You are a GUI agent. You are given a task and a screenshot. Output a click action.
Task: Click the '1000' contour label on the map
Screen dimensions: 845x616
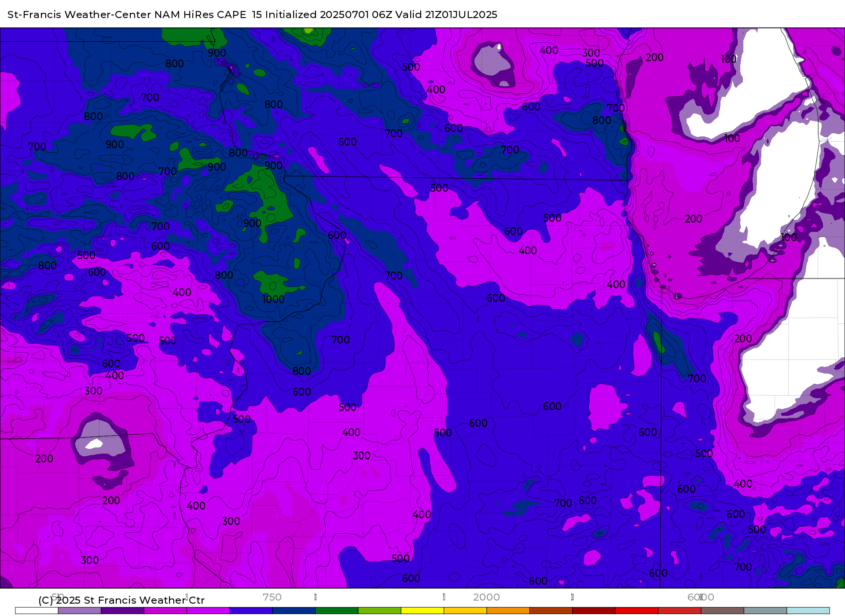[273, 300]
